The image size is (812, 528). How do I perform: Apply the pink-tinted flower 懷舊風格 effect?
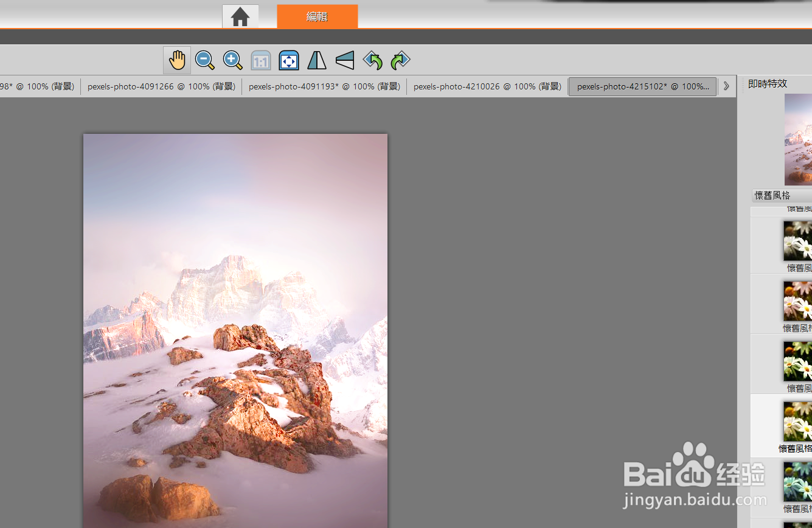798,300
